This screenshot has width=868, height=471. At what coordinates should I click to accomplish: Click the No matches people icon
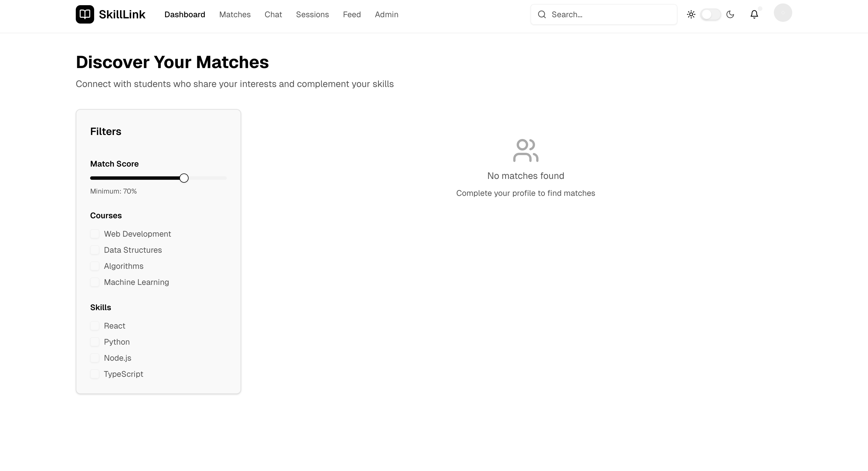pyautogui.click(x=526, y=150)
